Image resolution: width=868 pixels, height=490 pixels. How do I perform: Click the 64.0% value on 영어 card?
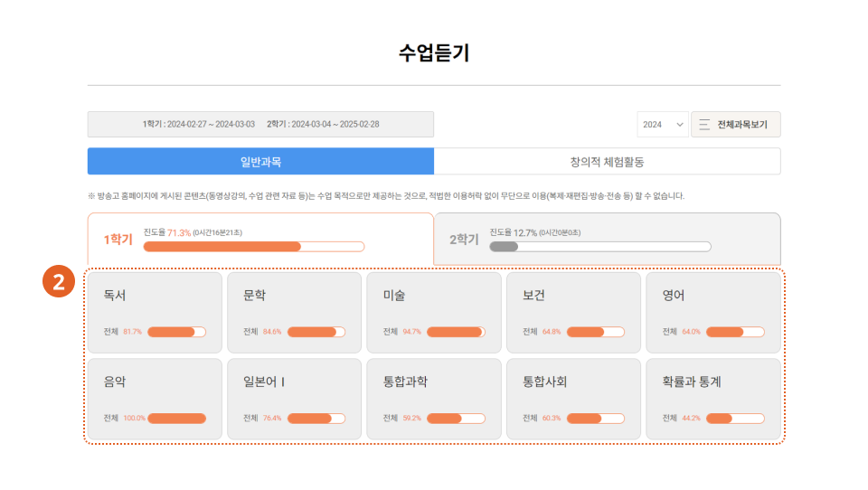(x=691, y=332)
